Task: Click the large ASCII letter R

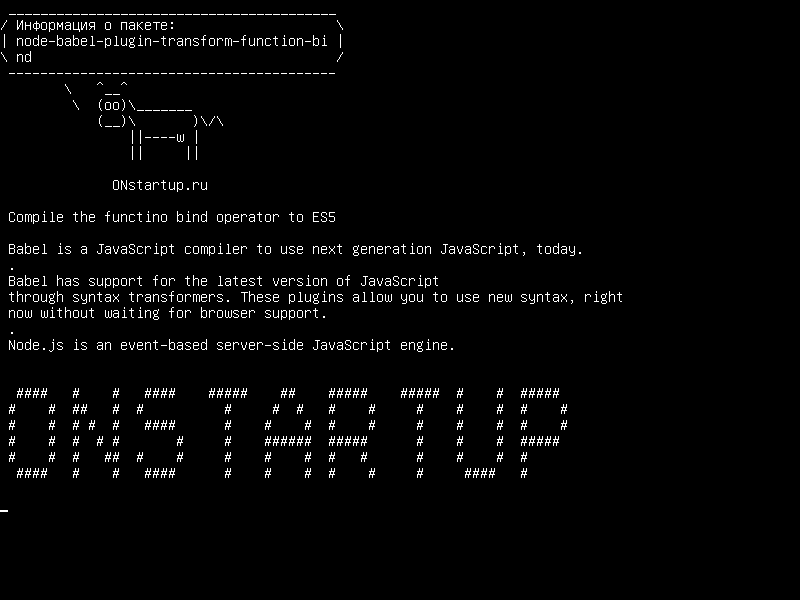Action: click(352, 433)
